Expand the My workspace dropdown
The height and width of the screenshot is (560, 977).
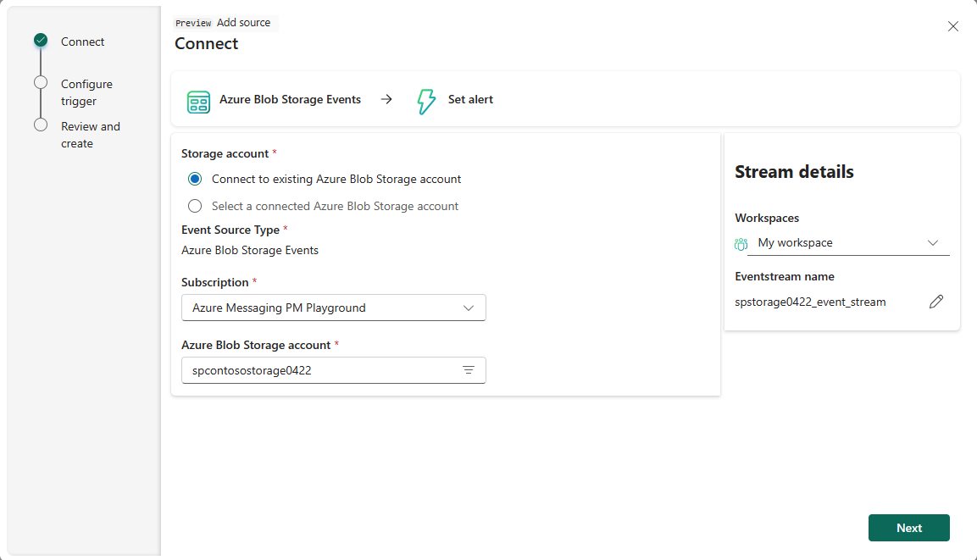click(848, 243)
